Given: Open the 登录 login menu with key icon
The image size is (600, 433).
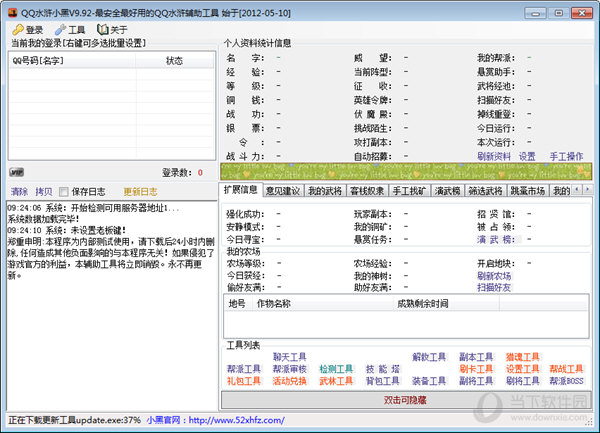Looking at the screenshot, I should pos(28,29).
